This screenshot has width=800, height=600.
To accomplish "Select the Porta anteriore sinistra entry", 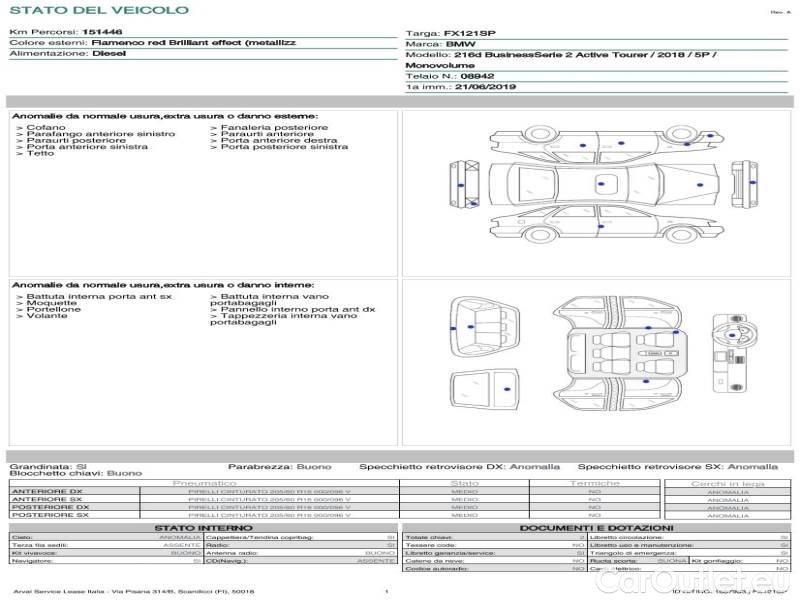I will coord(82,146).
